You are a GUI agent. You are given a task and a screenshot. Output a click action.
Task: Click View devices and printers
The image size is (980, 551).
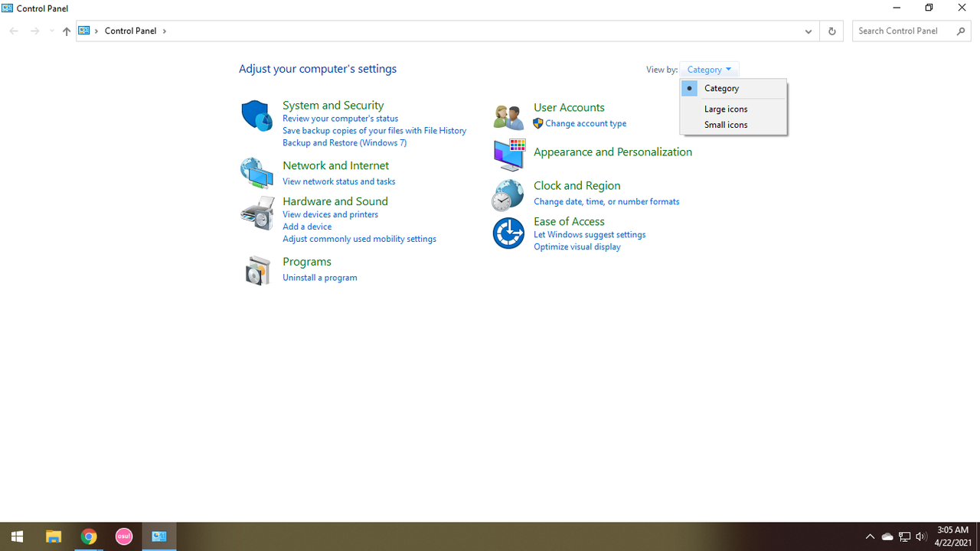coord(330,215)
